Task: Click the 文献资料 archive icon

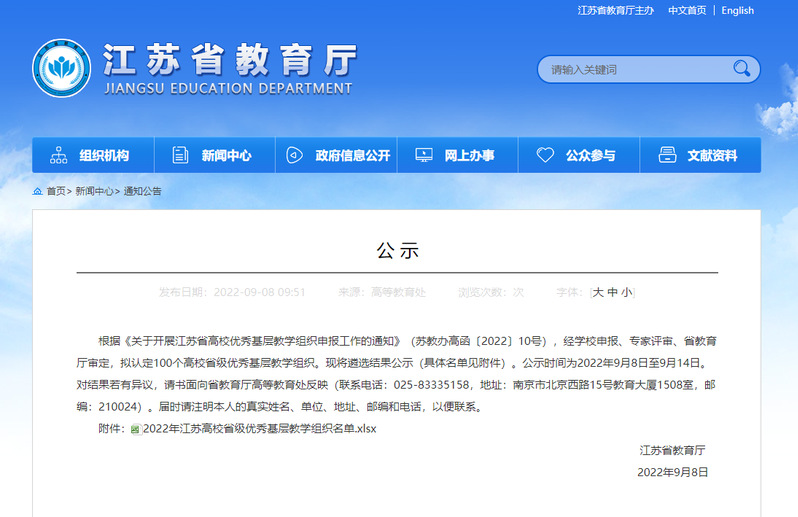Action: 666,155
